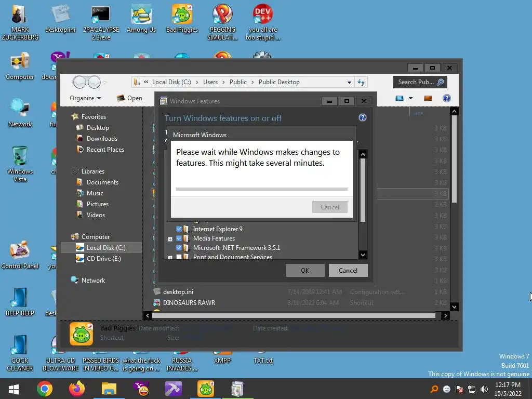Screen dimensions: 532x399
Task: Open the Control Panel desktop icon
Action: [x=20, y=255]
